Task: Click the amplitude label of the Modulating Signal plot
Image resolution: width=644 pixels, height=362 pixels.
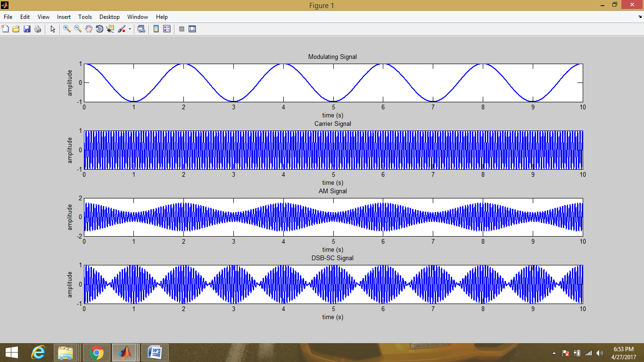Action: pyautogui.click(x=70, y=83)
